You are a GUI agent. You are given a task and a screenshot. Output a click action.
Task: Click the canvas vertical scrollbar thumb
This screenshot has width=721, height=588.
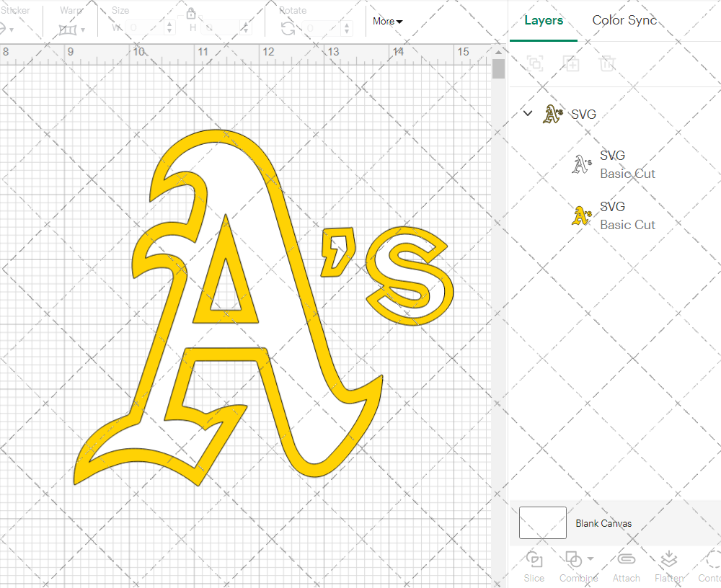(x=498, y=68)
